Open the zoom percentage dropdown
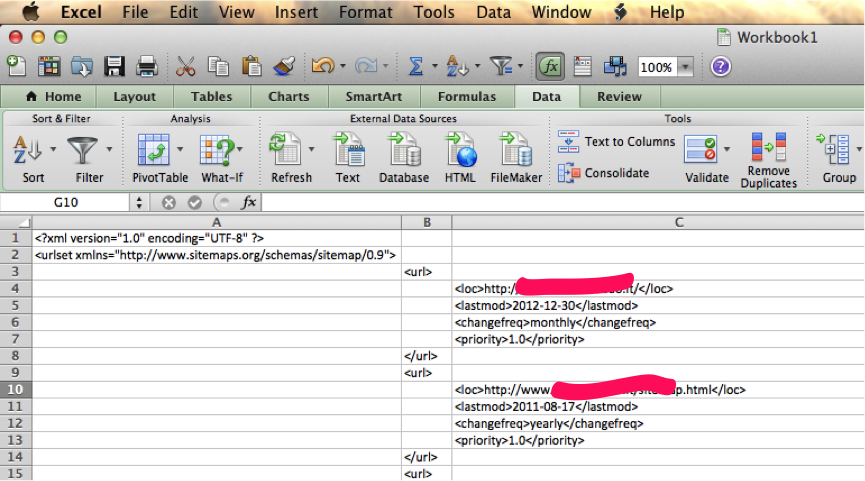The image size is (865, 481). pyautogui.click(x=686, y=67)
